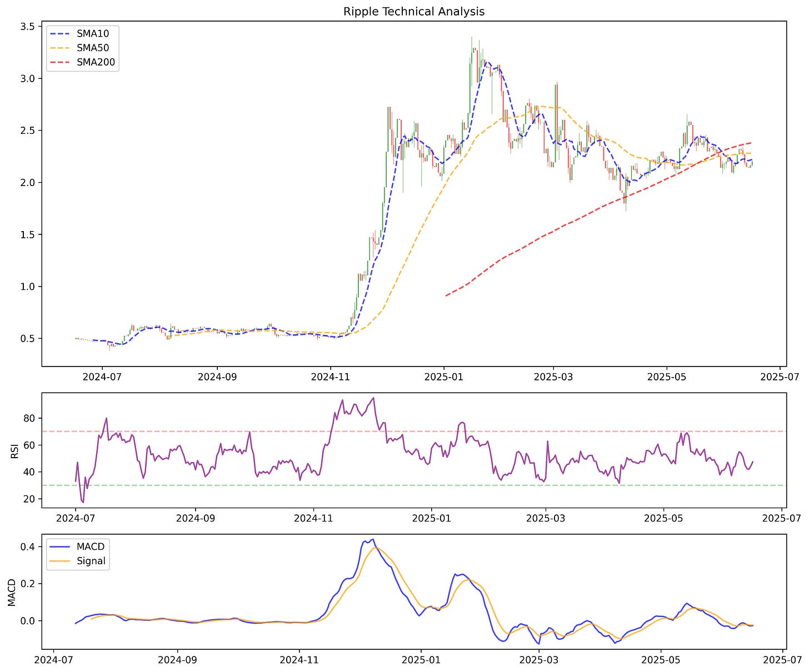Click 2024-07 date label under the RSI chart
This screenshot has width=809, height=672.
click(76, 518)
